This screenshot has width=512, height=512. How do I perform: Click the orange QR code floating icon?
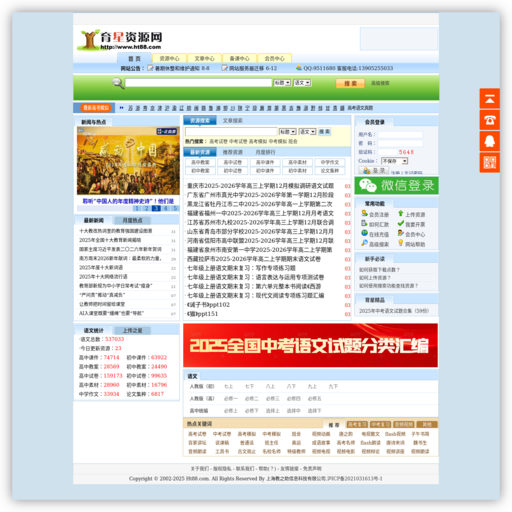(x=489, y=163)
